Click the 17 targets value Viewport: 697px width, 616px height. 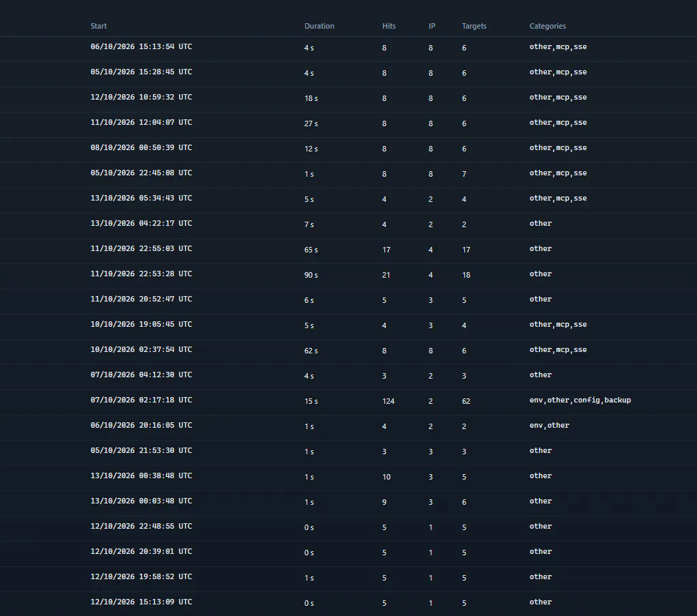466,250
